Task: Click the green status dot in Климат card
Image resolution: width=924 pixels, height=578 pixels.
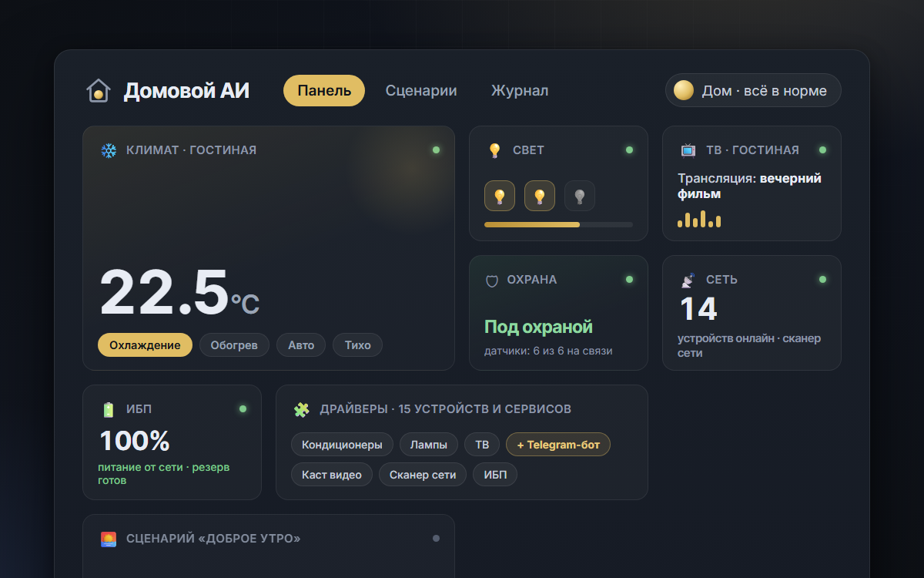Action: (436, 150)
